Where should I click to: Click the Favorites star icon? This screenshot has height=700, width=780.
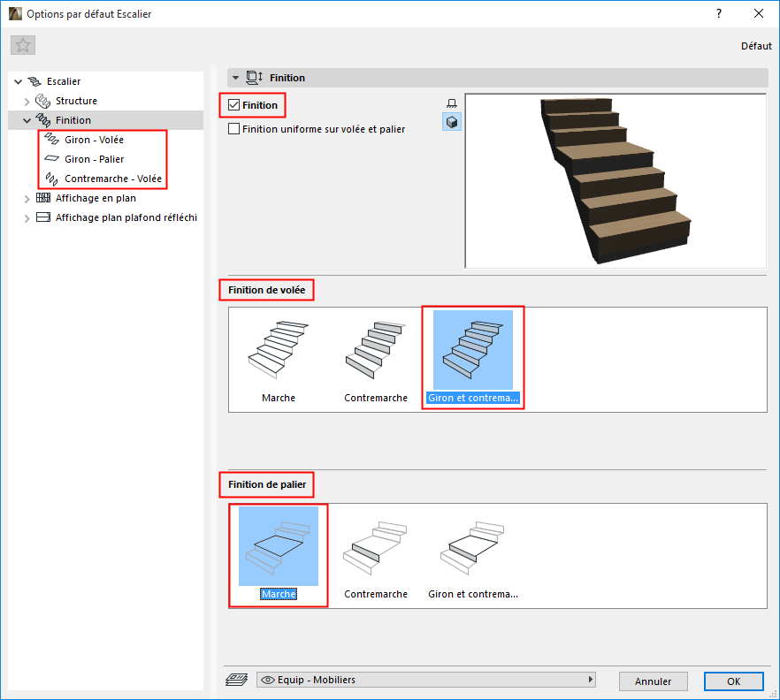(x=23, y=45)
